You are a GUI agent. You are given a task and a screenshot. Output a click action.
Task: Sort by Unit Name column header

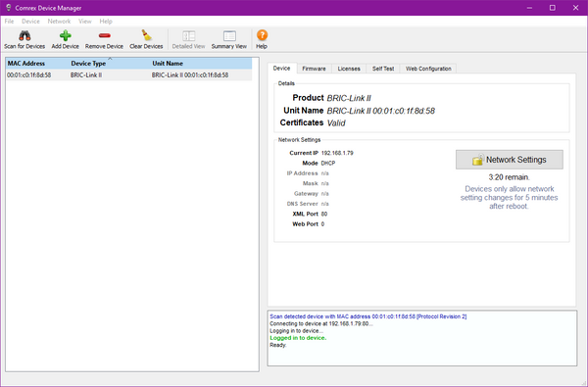201,64
